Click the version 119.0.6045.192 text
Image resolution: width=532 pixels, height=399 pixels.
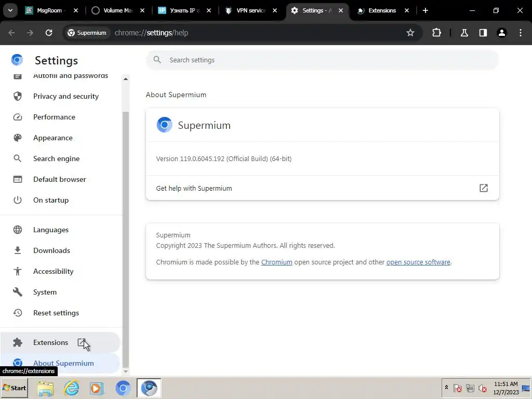(x=223, y=158)
